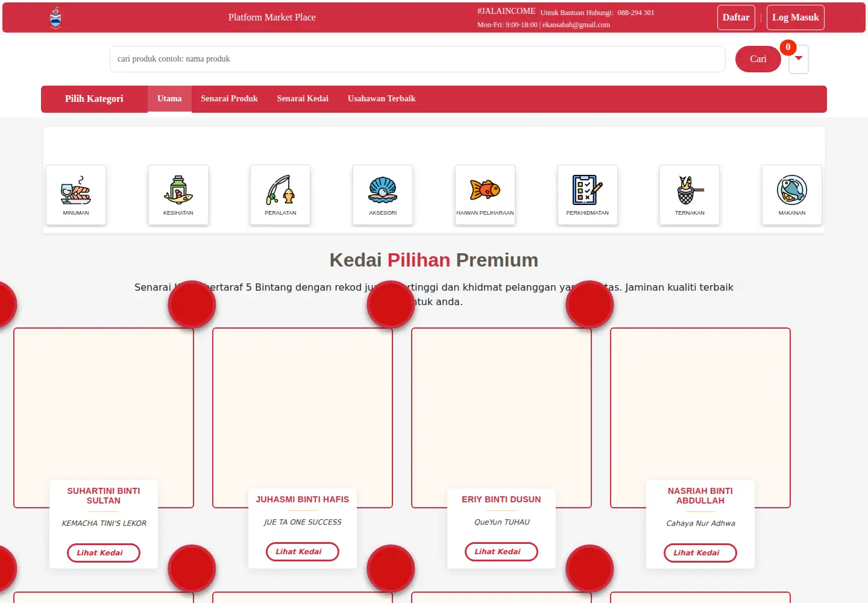Click Lihat Kedai for Cahaya Nur Adhwa
The image size is (868, 603).
coord(700,553)
